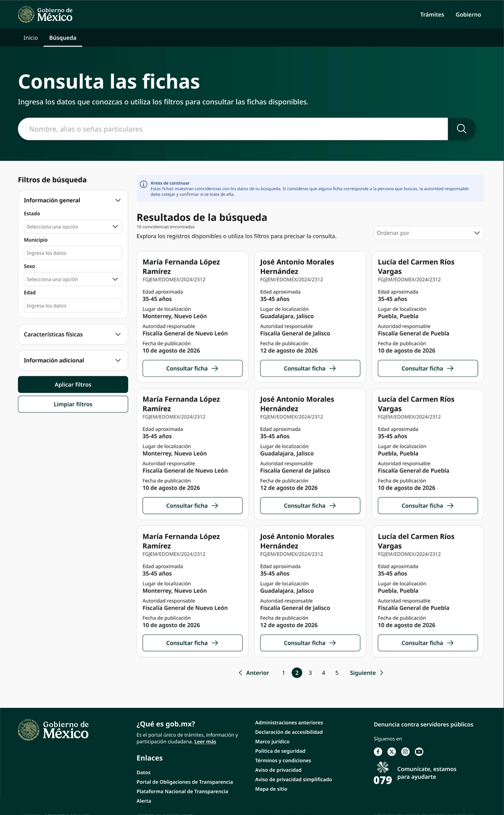Click the Gobierno de México footer logo
Image resolution: width=504 pixels, height=815 pixels.
tap(53, 730)
